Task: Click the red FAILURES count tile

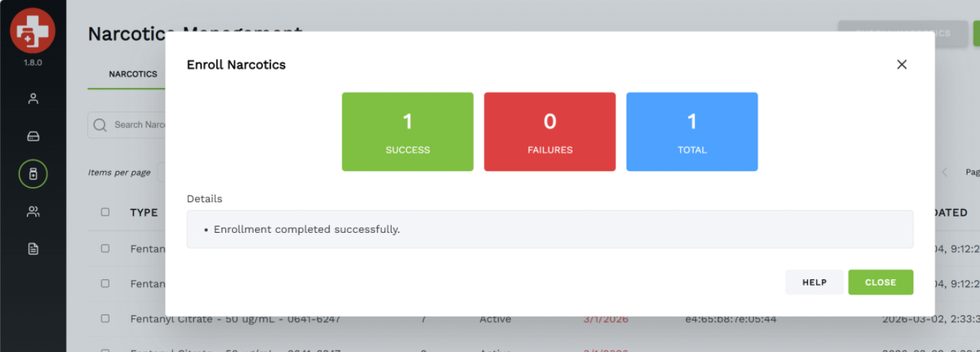Action: tap(550, 132)
